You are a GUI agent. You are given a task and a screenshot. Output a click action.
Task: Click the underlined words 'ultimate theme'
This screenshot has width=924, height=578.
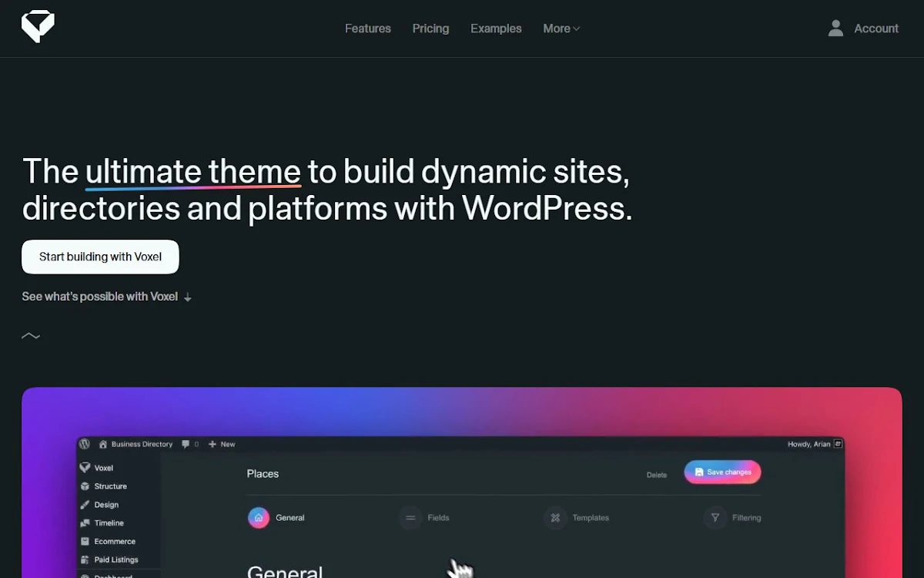tap(193, 171)
